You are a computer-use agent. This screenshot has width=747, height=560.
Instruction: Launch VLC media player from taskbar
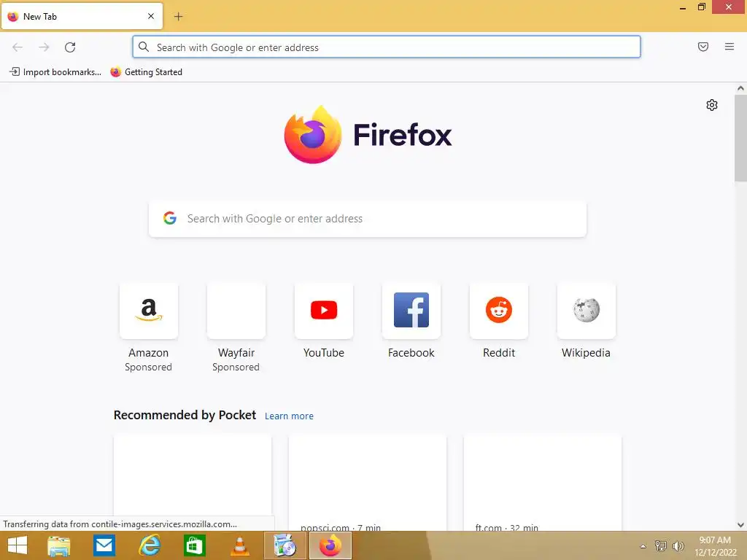coord(239,545)
